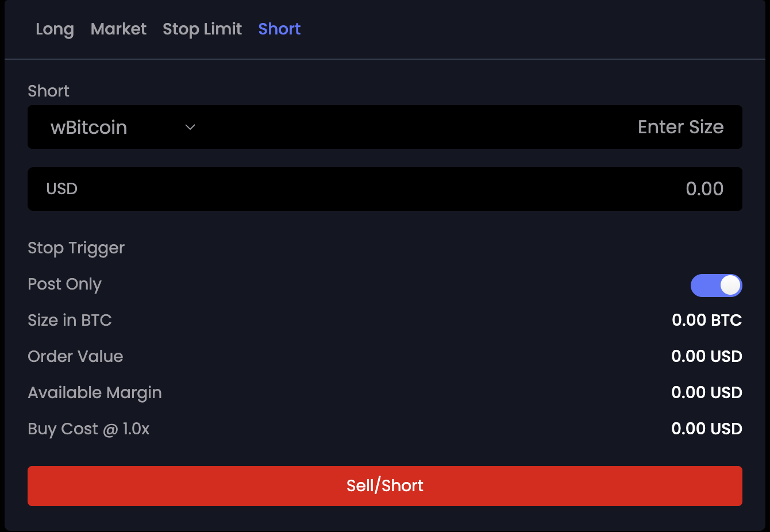This screenshot has width=770, height=532.
Task: Switch to the Long tab
Action: point(55,29)
